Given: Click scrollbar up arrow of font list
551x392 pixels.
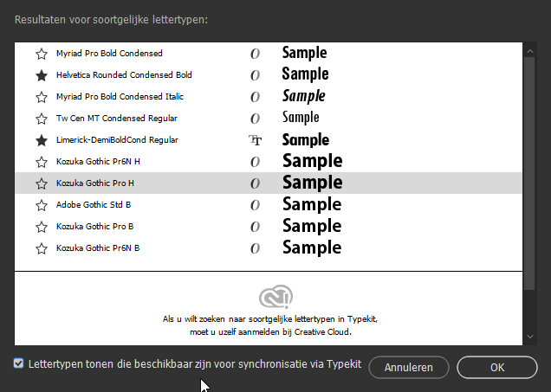Looking at the screenshot, I should tap(530, 50).
